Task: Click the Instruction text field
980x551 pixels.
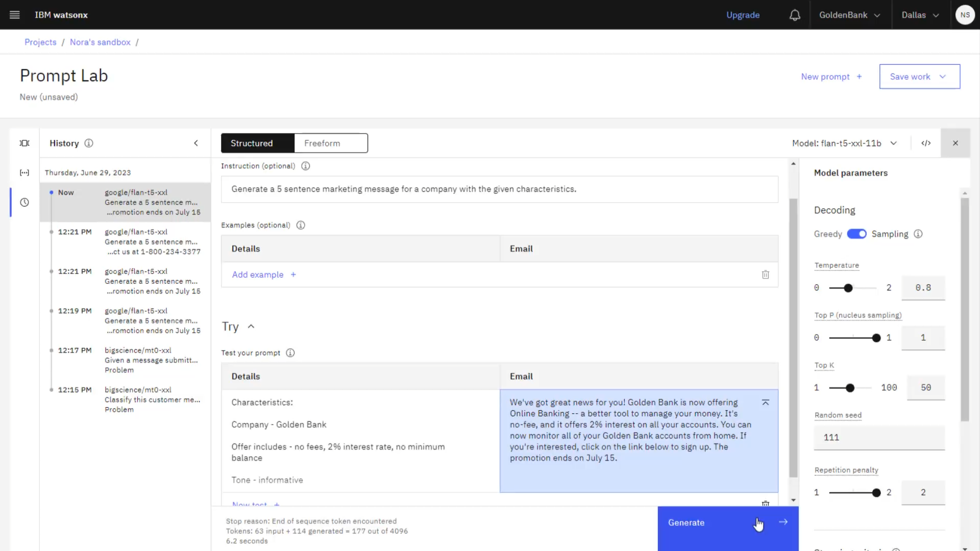Action: click(x=500, y=189)
